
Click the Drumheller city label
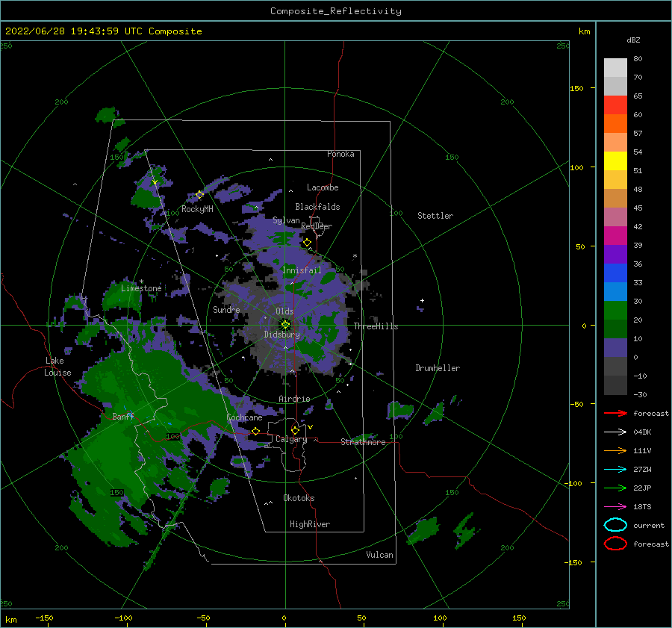[x=438, y=368]
